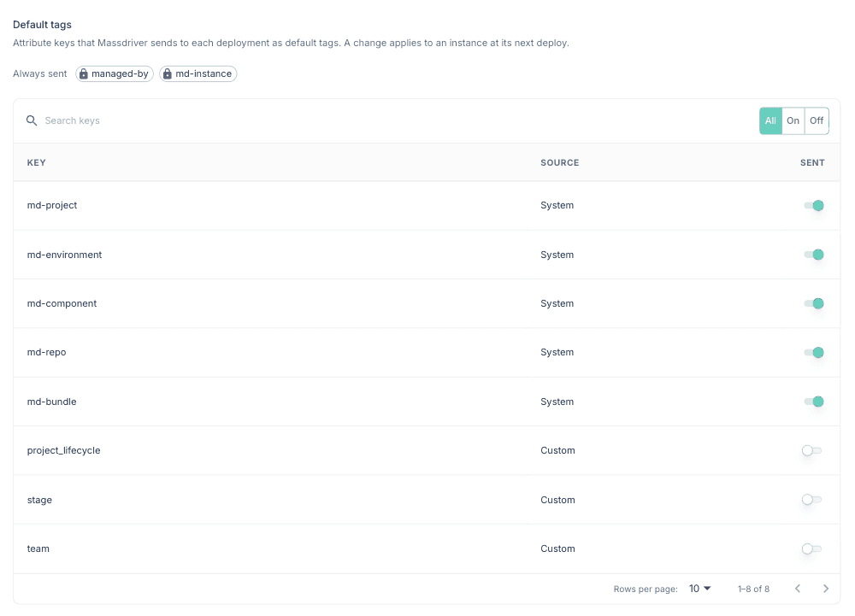The image size is (855, 616).
Task: Filter to Off keys only
Action: coord(817,120)
